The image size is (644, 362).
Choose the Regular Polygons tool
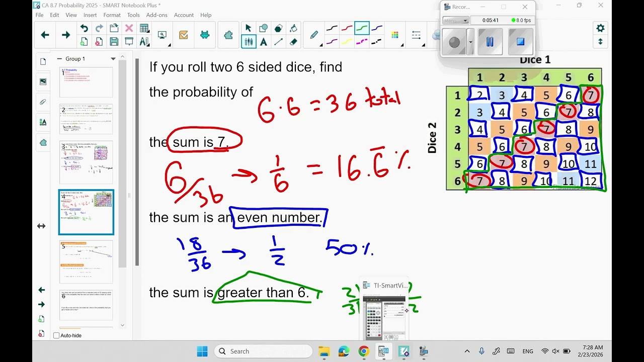tap(278, 28)
